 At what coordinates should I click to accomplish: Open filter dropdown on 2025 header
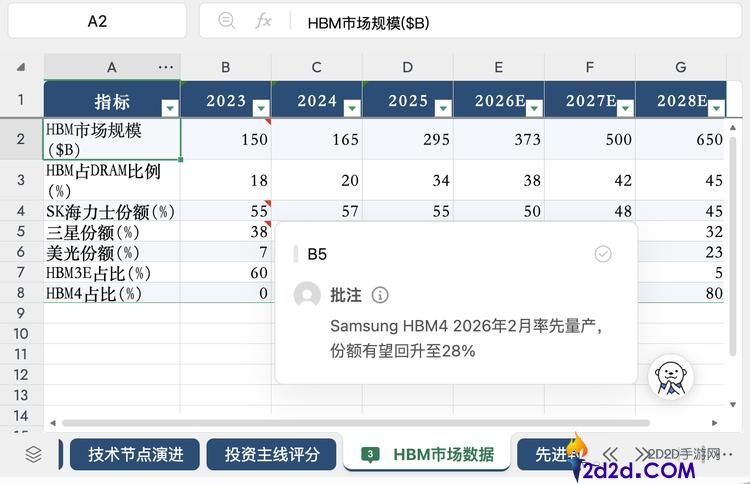click(x=443, y=108)
